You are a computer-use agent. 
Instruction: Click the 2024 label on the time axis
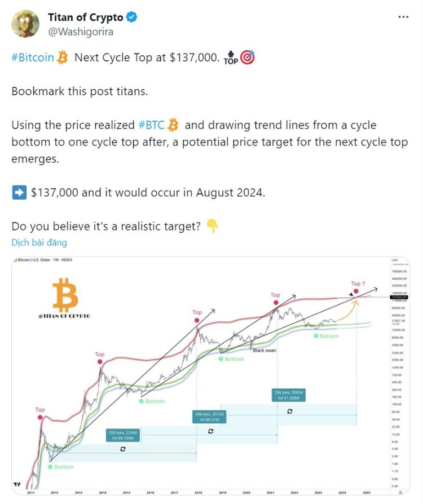pos(342,492)
